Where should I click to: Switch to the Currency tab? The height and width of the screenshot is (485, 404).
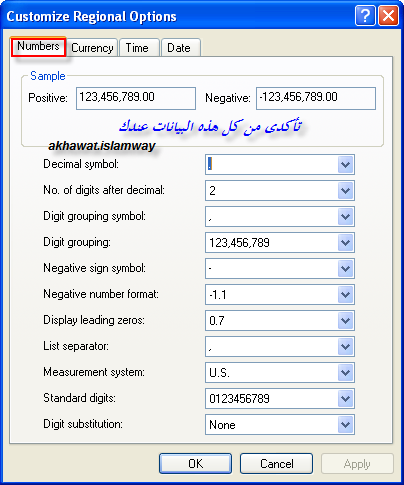tap(92, 48)
